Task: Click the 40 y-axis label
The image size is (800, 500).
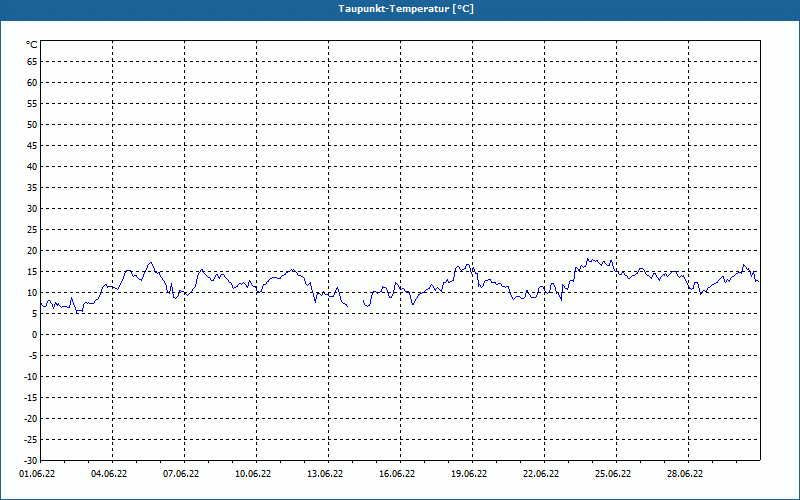Action: 32,167
